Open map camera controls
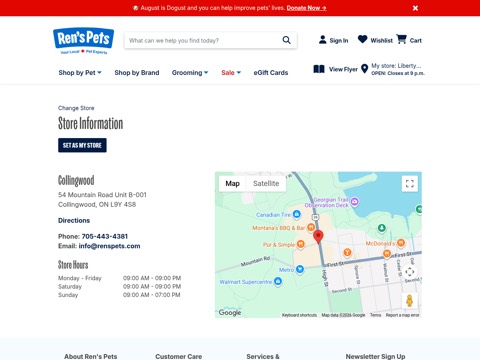 (410, 272)
